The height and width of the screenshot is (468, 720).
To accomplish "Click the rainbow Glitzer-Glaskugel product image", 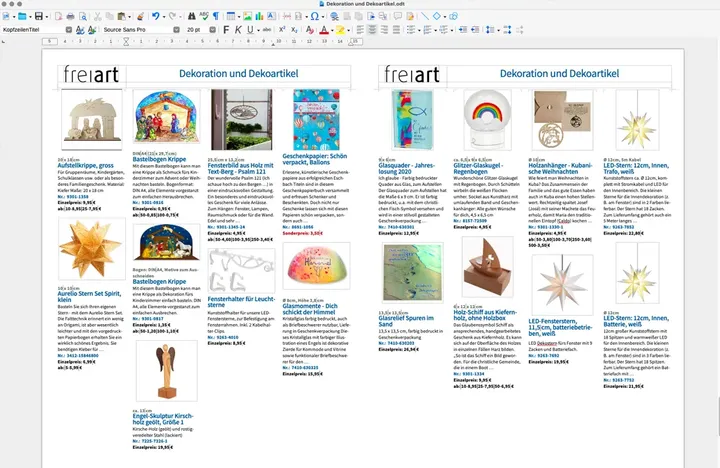I will pyautogui.click(x=478, y=121).
